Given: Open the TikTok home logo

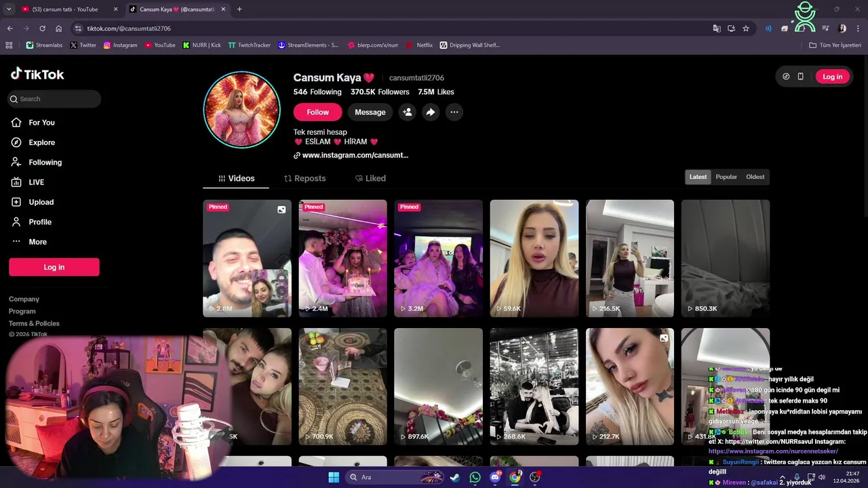Looking at the screenshot, I should (x=37, y=75).
